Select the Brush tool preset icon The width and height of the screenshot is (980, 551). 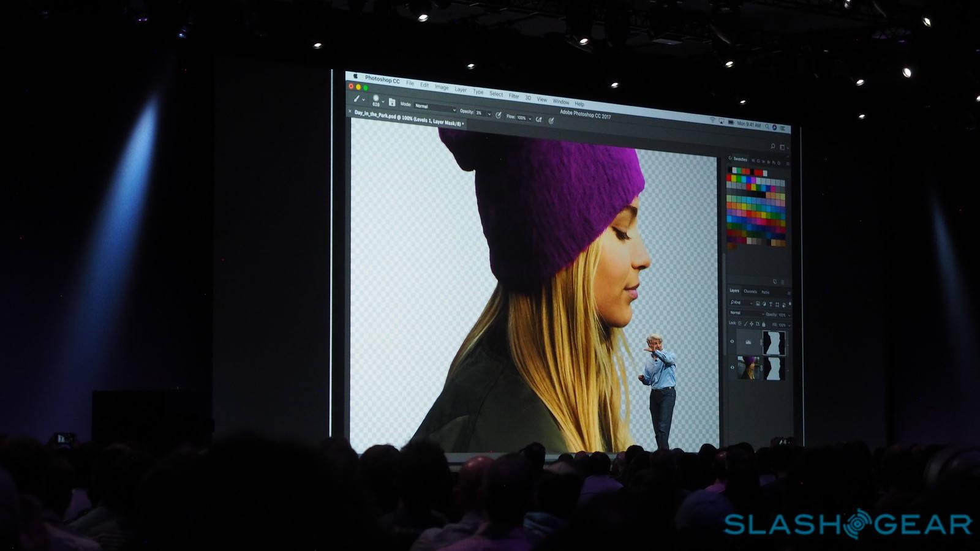click(356, 98)
